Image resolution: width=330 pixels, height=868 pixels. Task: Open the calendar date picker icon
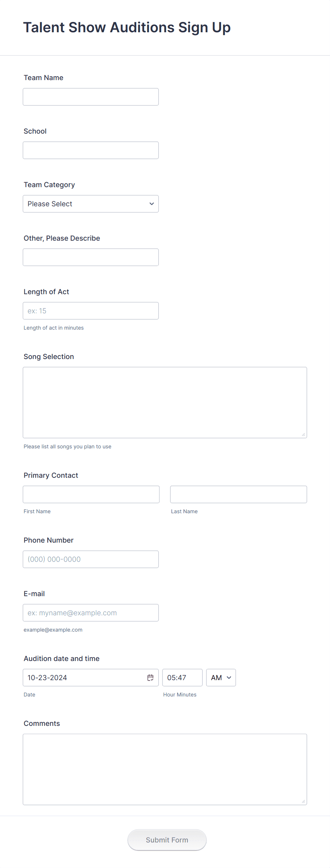point(151,677)
